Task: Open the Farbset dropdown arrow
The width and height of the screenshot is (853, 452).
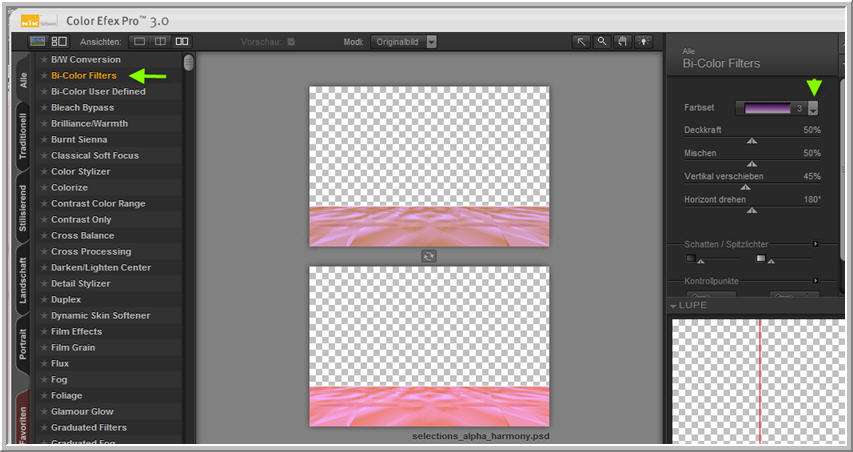Action: [813, 108]
